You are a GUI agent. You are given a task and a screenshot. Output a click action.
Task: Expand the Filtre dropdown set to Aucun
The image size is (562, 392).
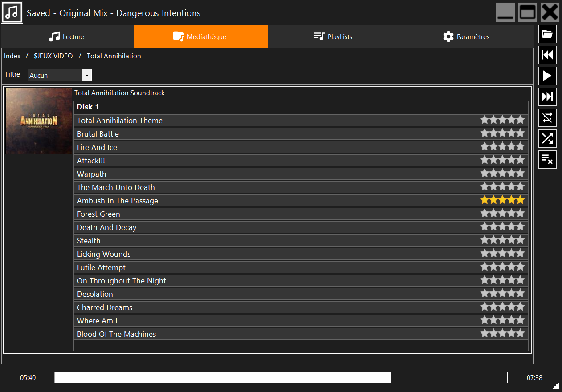click(60, 75)
